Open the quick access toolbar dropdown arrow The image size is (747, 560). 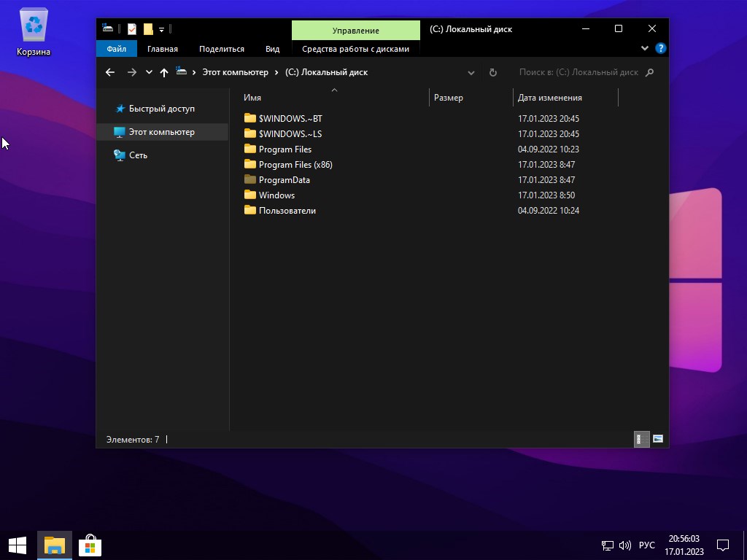(x=162, y=29)
